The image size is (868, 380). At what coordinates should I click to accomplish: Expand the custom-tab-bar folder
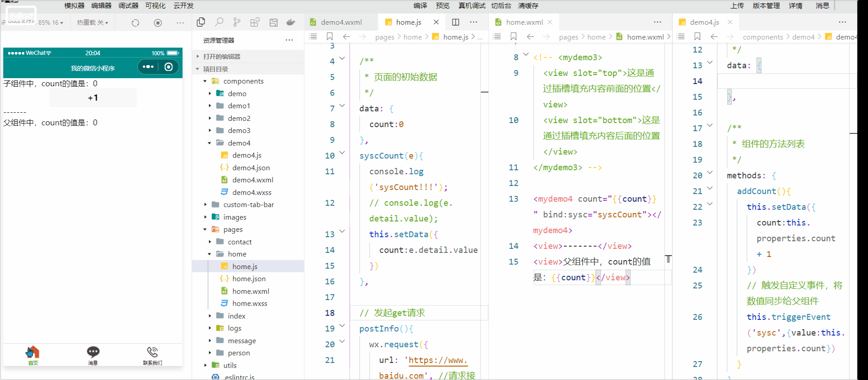point(248,204)
